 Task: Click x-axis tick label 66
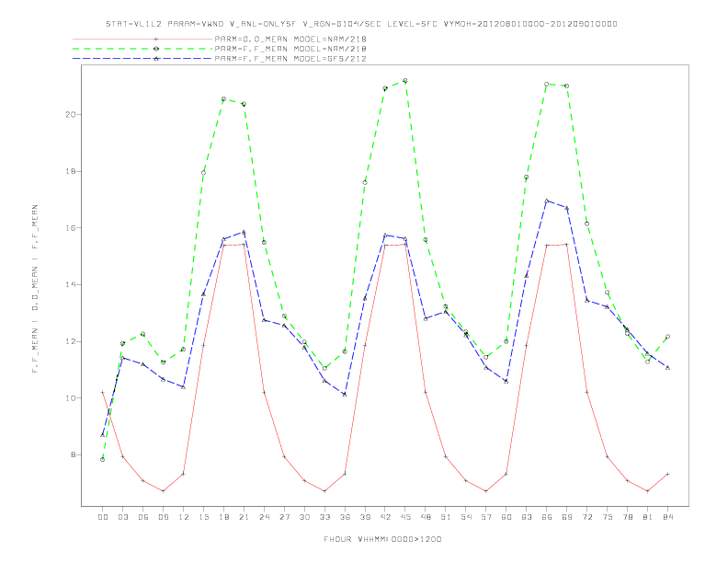coord(547,517)
